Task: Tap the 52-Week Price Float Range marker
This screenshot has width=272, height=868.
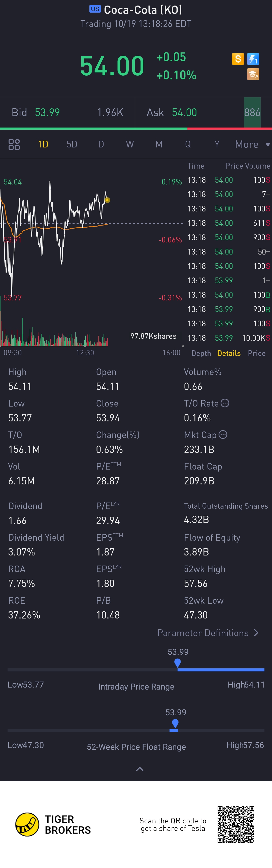Action: (175, 723)
